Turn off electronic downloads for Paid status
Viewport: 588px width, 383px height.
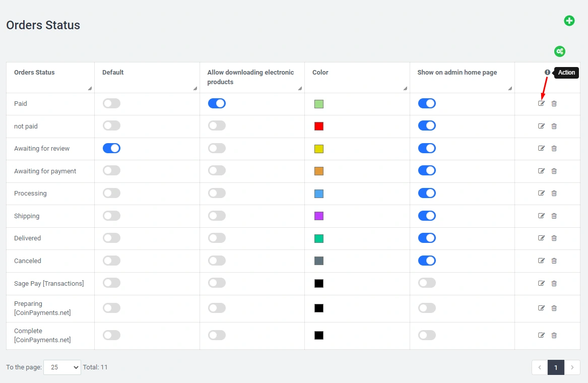217,103
